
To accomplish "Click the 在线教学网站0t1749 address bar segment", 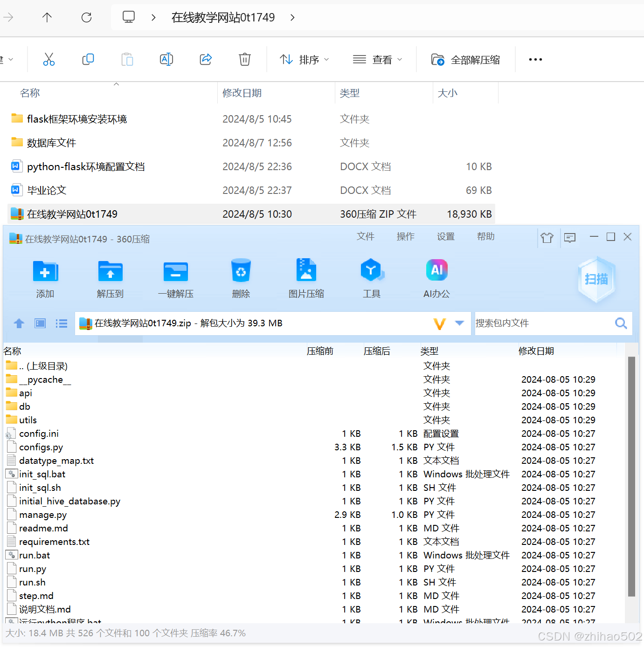I will [x=223, y=17].
